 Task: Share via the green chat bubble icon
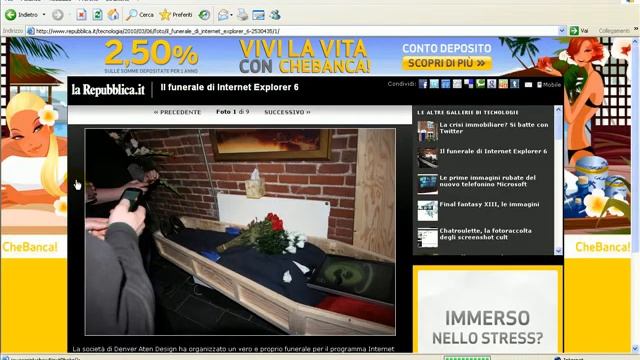(480, 84)
